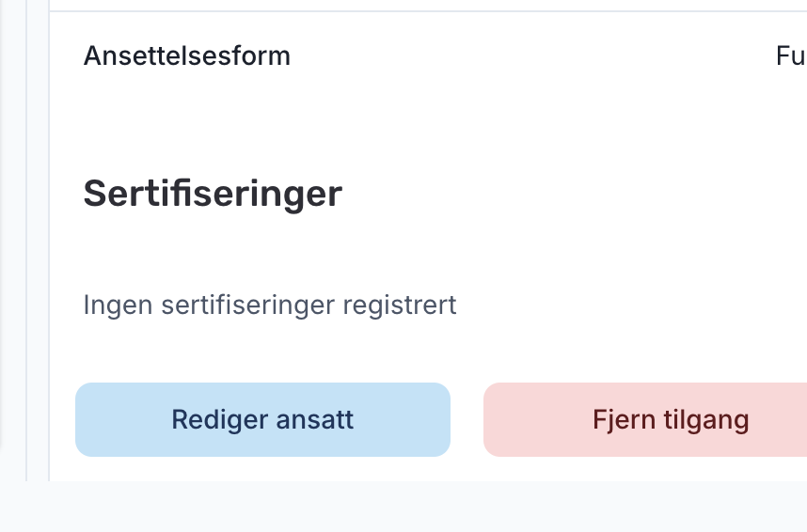
Task: Select the bold Sertifiseringer title
Action: pyautogui.click(x=213, y=195)
